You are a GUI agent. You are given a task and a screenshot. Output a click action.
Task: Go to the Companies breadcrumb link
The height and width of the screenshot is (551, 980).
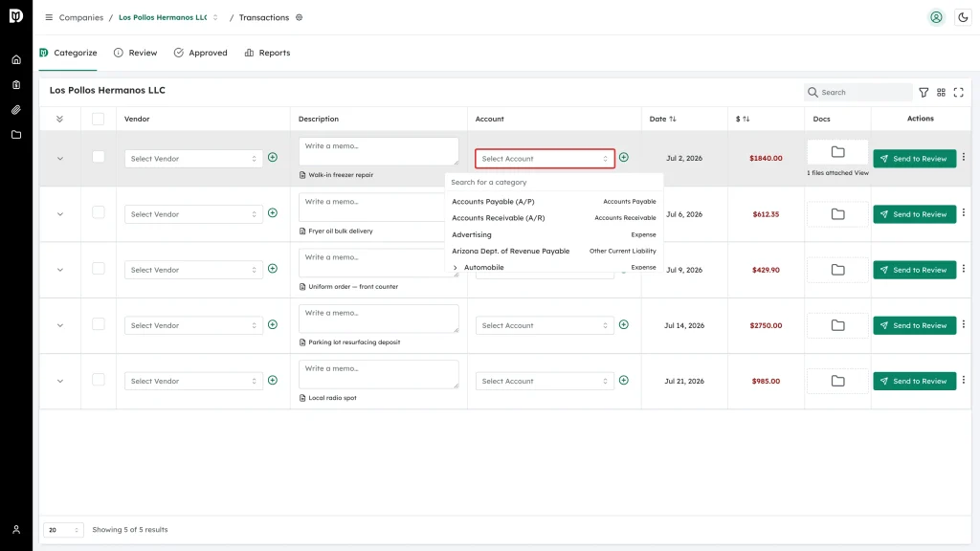tap(81, 17)
